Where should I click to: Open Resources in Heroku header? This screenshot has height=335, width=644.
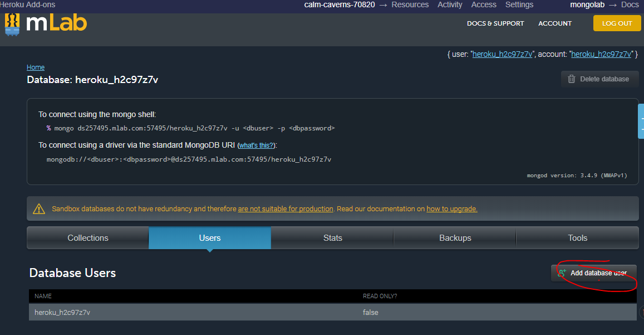click(410, 4)
